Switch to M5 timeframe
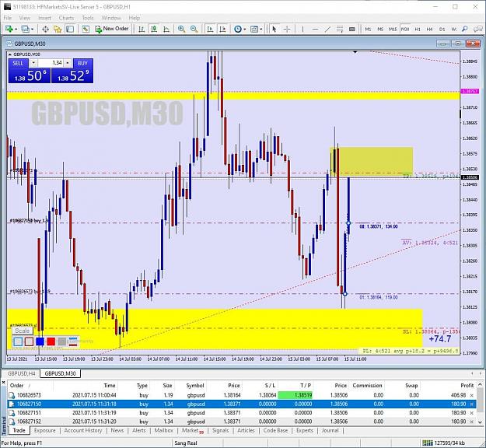 [x=380, y=29]
